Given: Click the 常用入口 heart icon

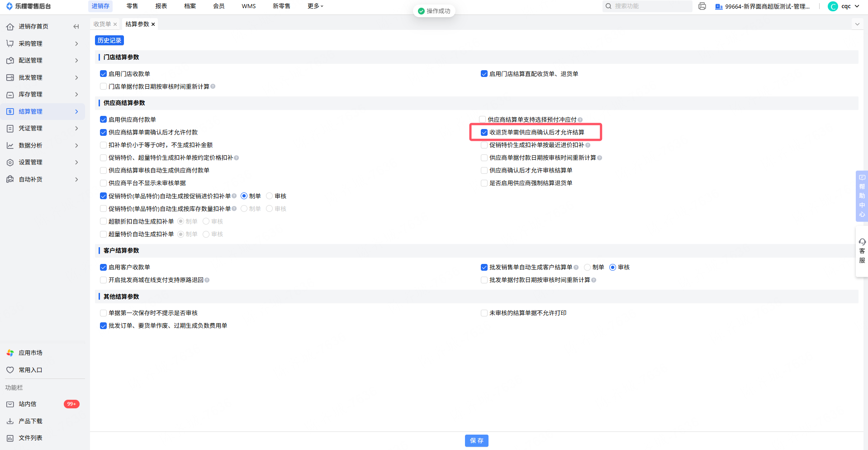Looking at the screenshot, I should [10, 370].
